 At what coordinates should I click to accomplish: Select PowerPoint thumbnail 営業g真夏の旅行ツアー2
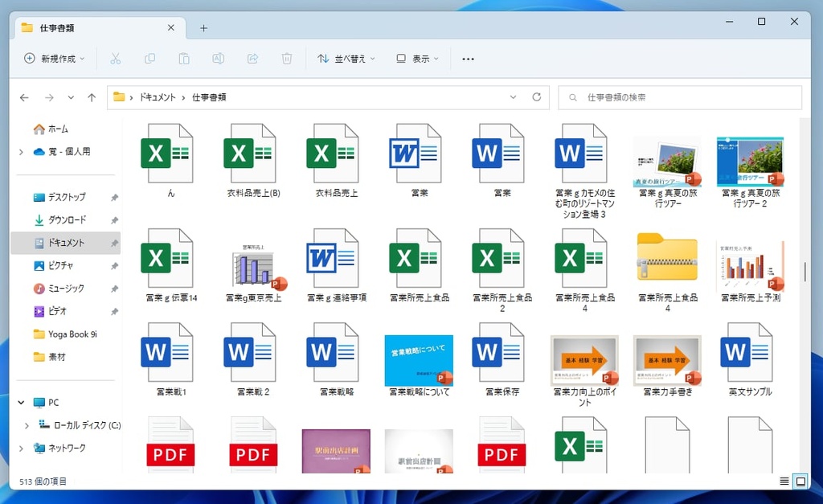[x=751, y=171]
